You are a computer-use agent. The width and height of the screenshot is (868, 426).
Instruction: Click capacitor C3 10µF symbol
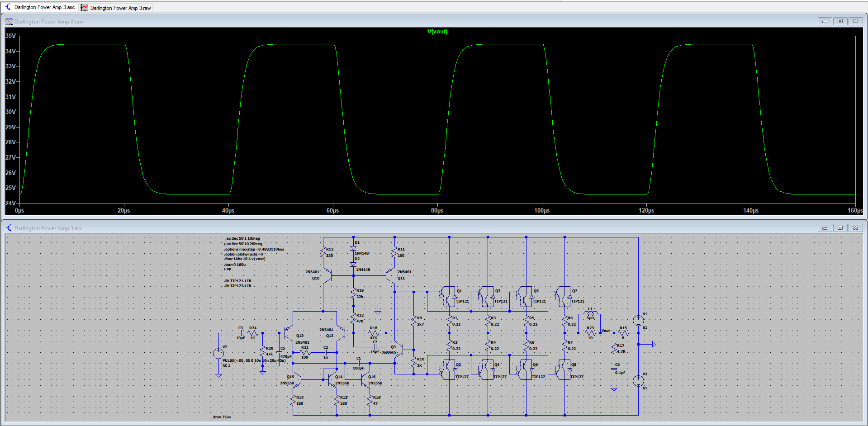(241, 333)
